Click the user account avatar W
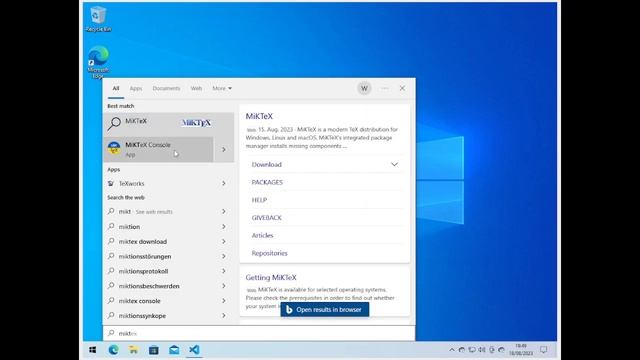The width and height of the screenshot is (640, 360). click(x=364, y=88)
